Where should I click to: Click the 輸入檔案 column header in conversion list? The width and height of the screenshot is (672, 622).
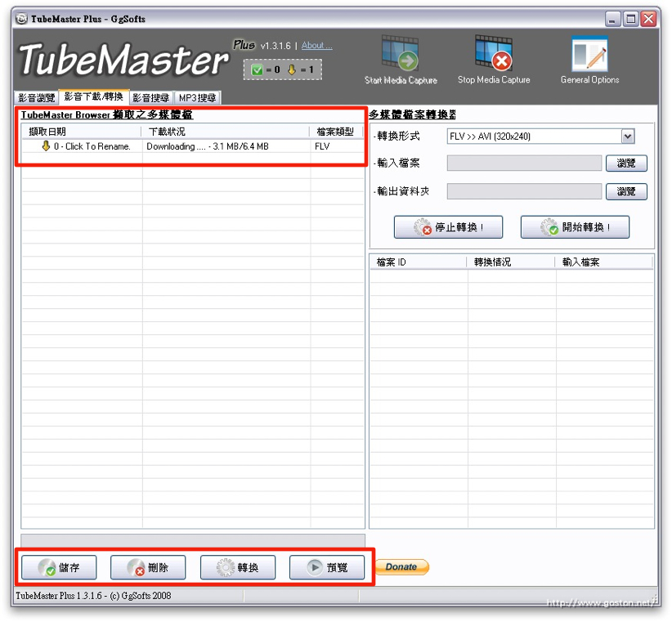[604, 262]
